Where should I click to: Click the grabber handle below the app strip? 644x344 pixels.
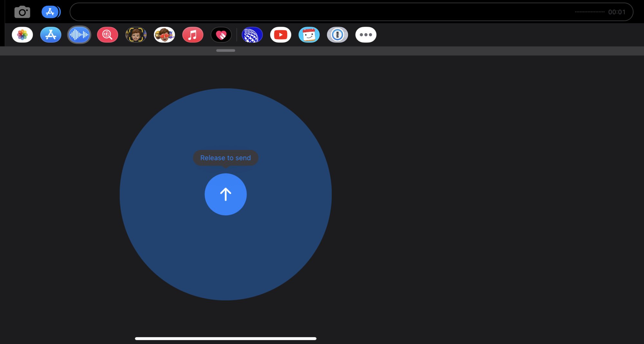[225, 51]
